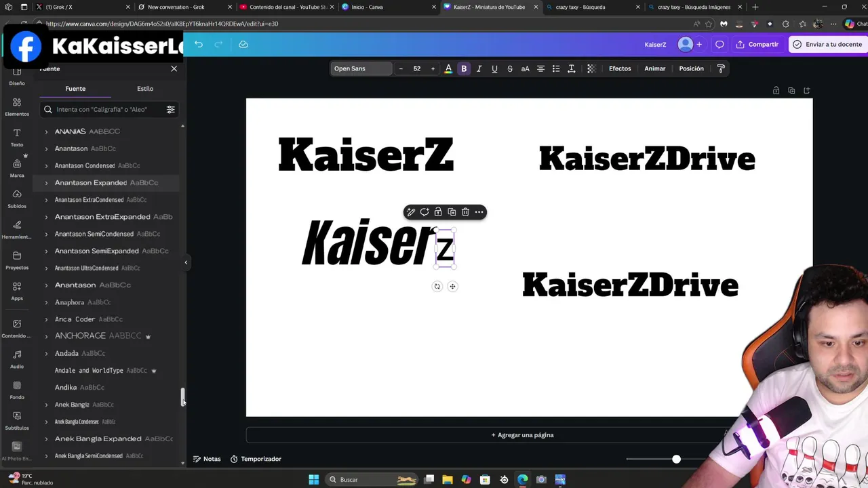Expand the Anantason SemiExpanded font family

coord(47,251)
